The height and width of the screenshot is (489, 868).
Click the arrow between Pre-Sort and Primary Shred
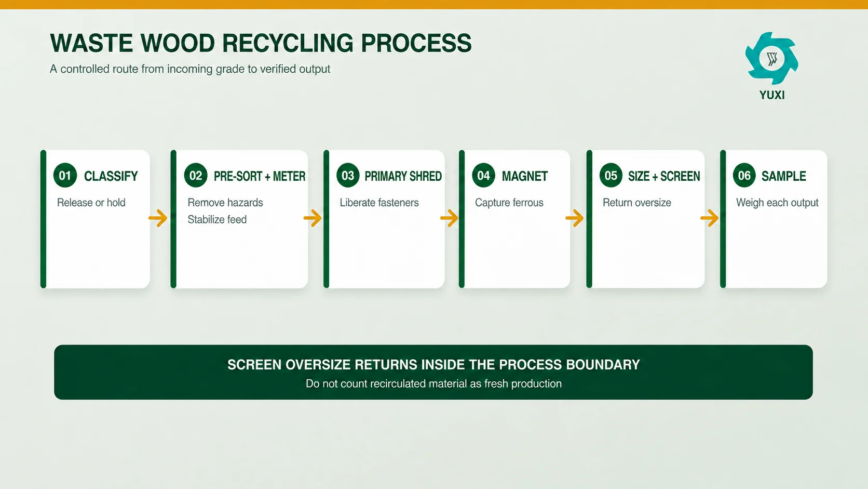point(313,218)
